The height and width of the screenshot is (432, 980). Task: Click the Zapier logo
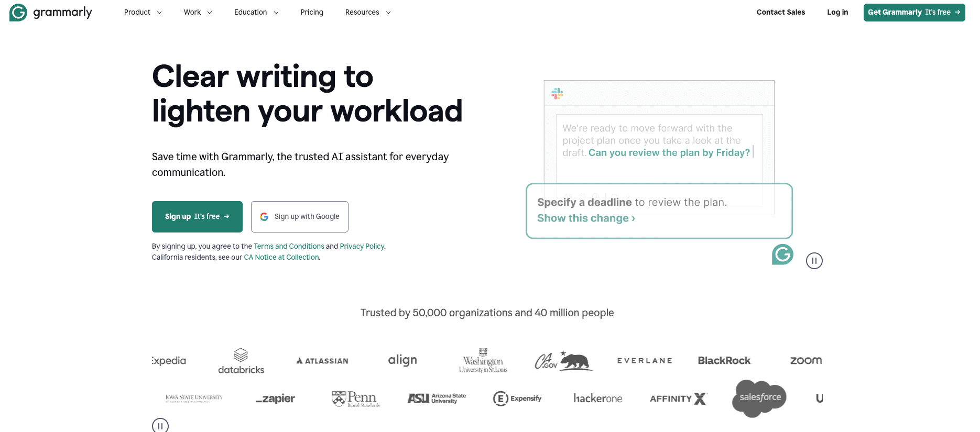(275, 399)
